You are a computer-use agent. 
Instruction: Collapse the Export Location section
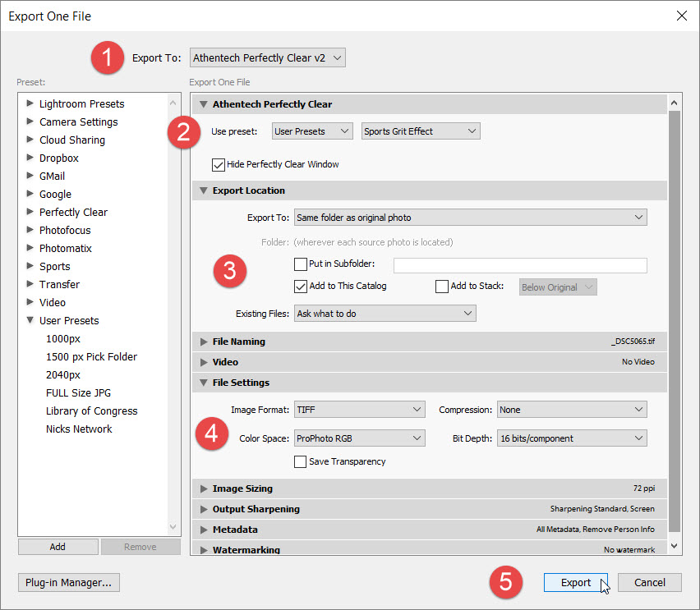[204, 190]
